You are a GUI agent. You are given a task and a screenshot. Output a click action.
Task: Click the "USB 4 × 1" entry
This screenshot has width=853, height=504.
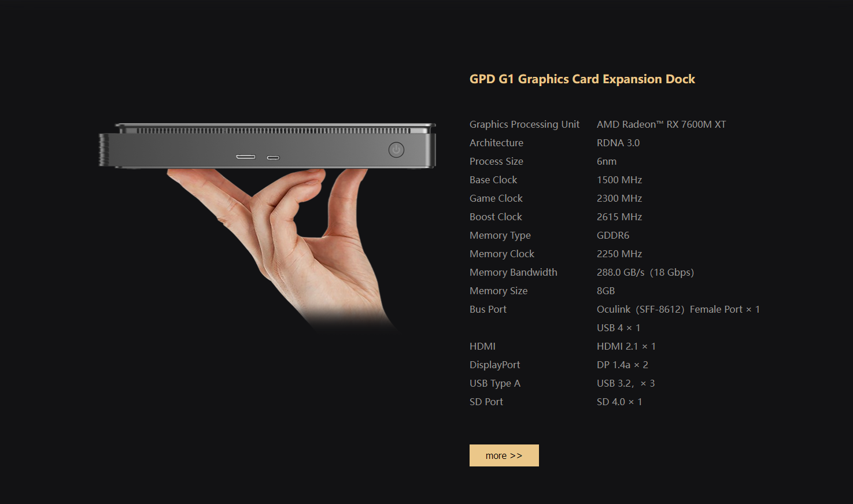(x=618, y=328)
